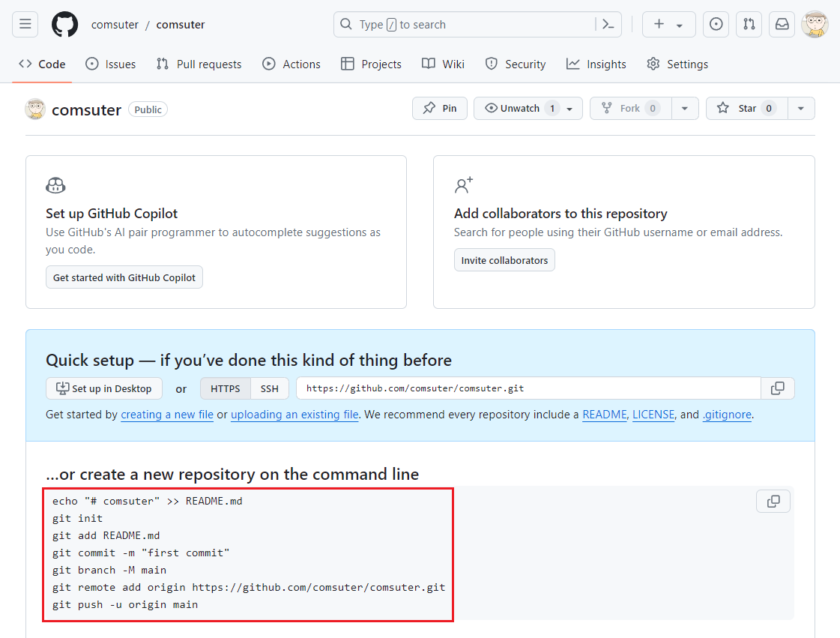840x638 pixels.
Task: Click the plus create-new icon
Action: 659,24
